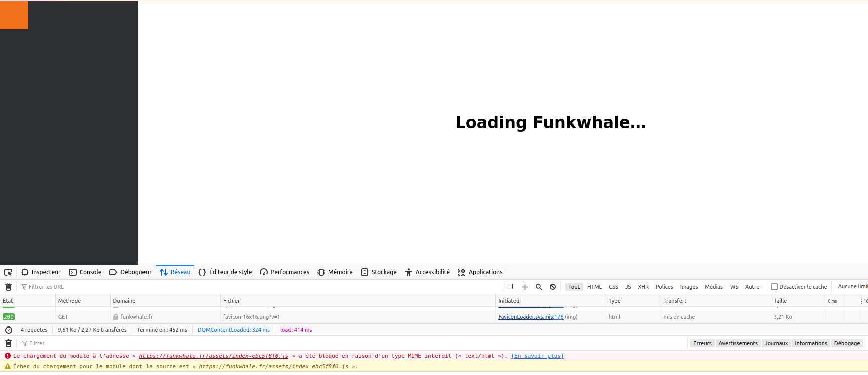Toggle the Débogage console filter

click(847, 343)
